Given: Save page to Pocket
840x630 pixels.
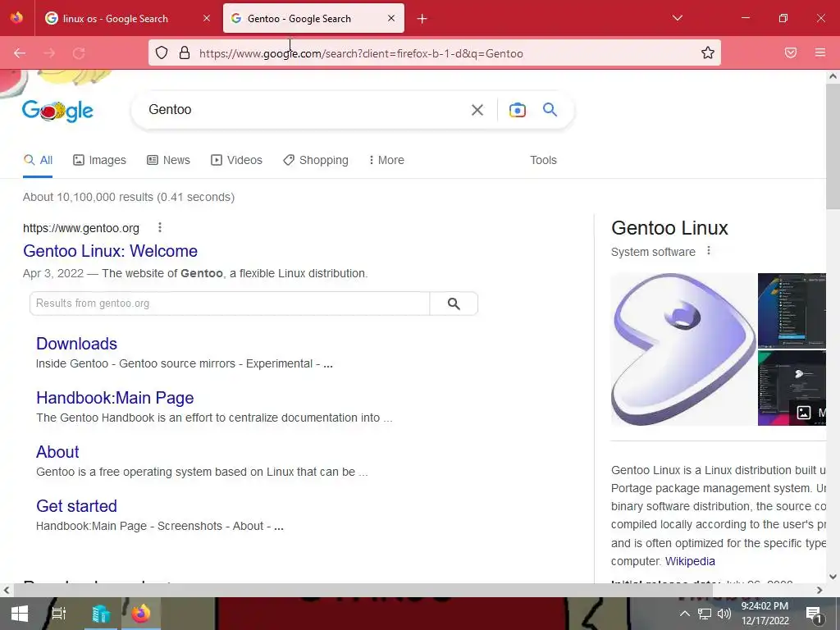Looking at the screenshot, I should (x=791, y=52).
